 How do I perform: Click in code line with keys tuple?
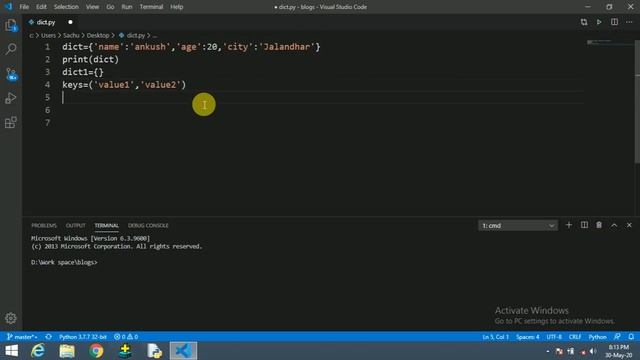[x=124, y=85]
